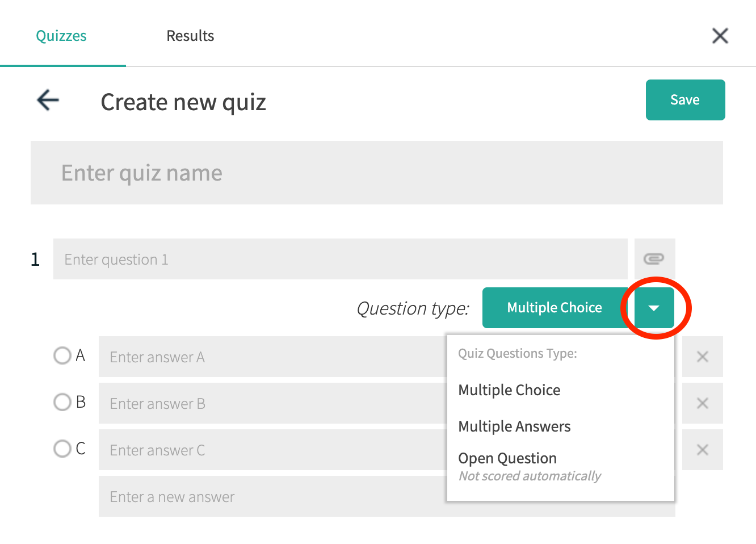Select Multiple Choice from the dropdown list
Viewport: 756px width, 544px height.
coord(509,390)
